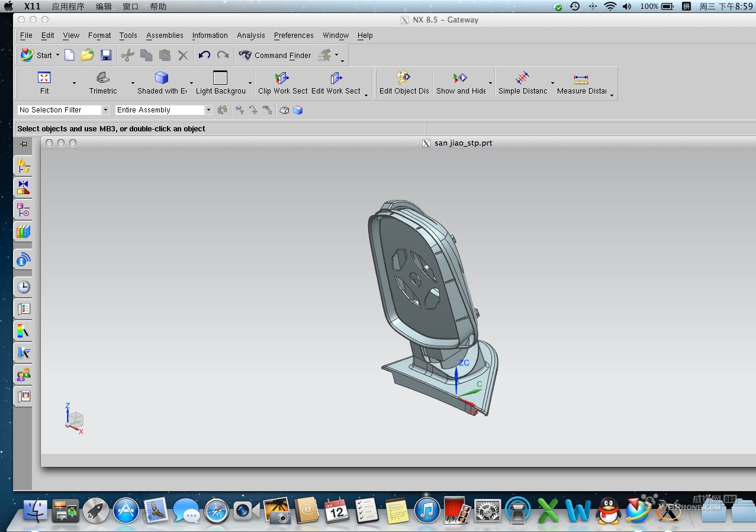Click the wireframe box icon in selection bar
Screen dimensions: 756x532
tap(284, 110)
